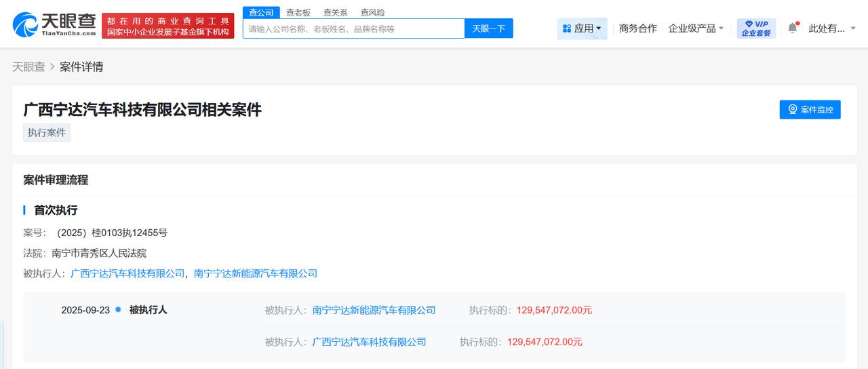Viewport: 868px width, 369px height.
Task: Click the 2025-09-23 timeline date
Action: (85, 310)
